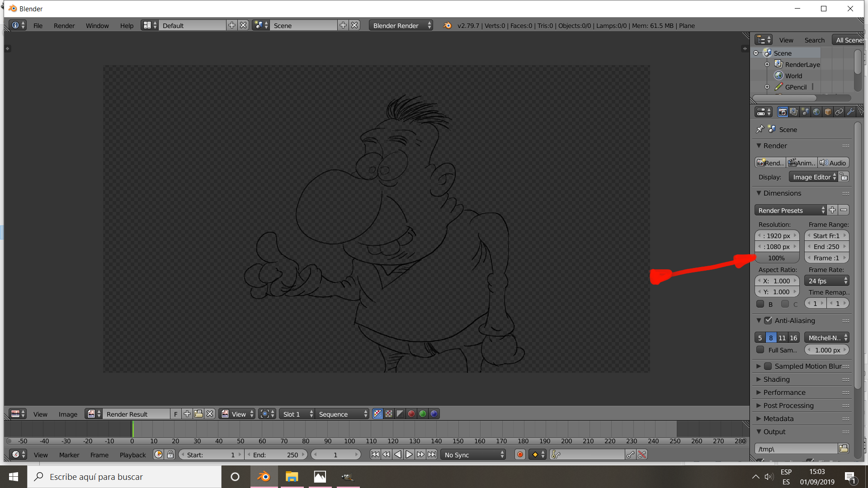Open the Modifiers wrench tab

(x=850, y=112)
